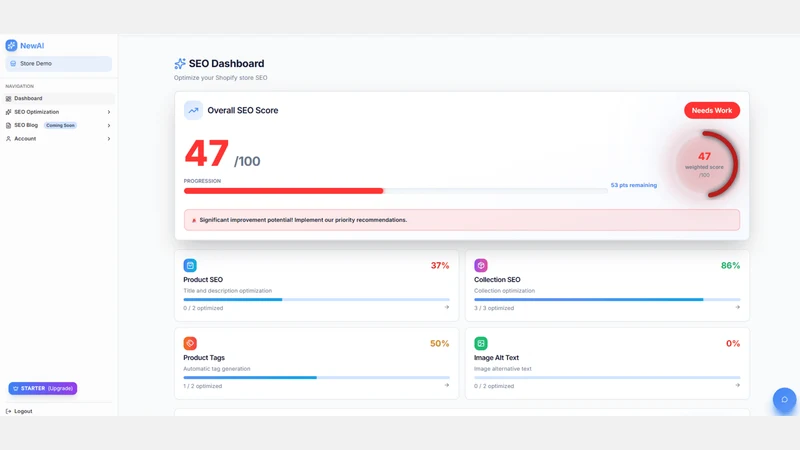Open the Store Demo selector
This screenshot has height=450, width=800.
(59, 64)
